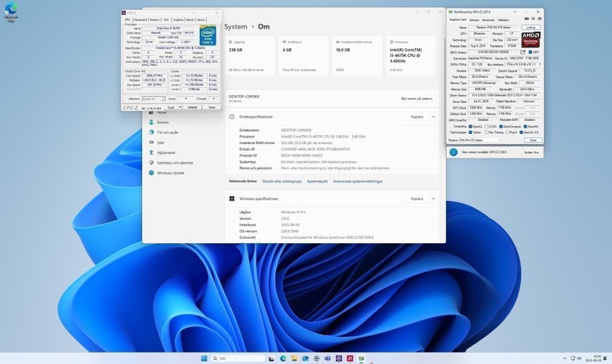Switch to Memory tab in CPU-Z

[154, 20]
